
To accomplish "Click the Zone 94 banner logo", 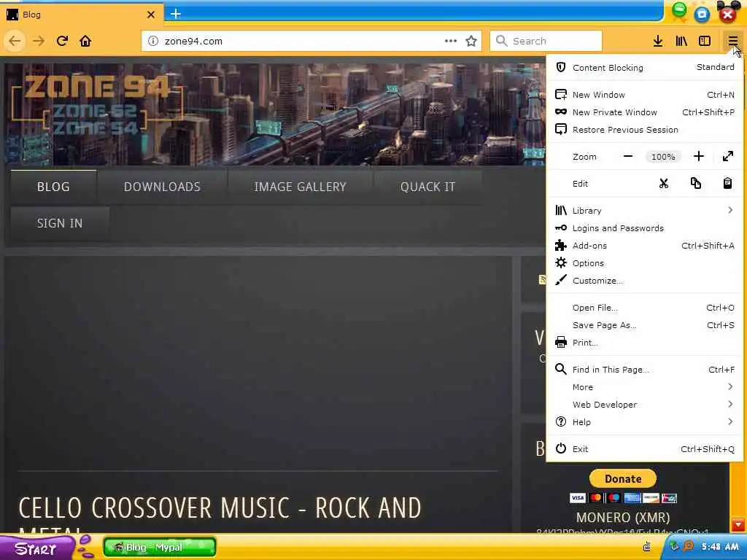I will tap(97, 104).
